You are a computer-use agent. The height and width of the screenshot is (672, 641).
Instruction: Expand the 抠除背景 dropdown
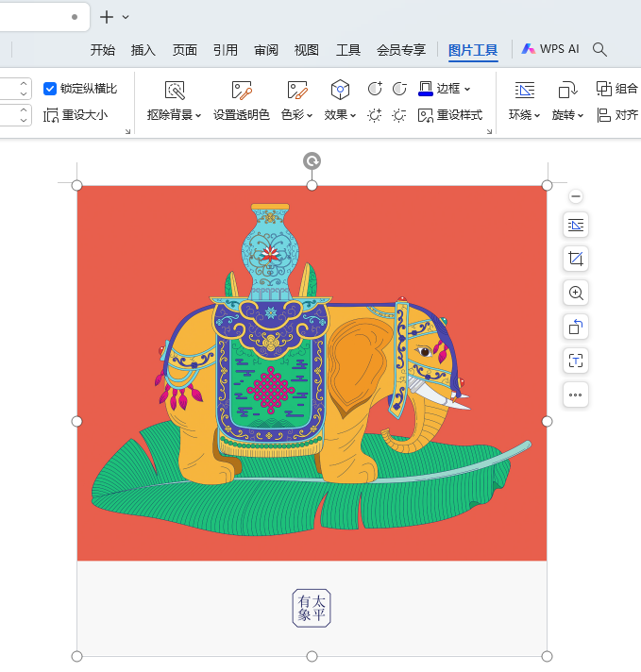(x=198, y=115)
